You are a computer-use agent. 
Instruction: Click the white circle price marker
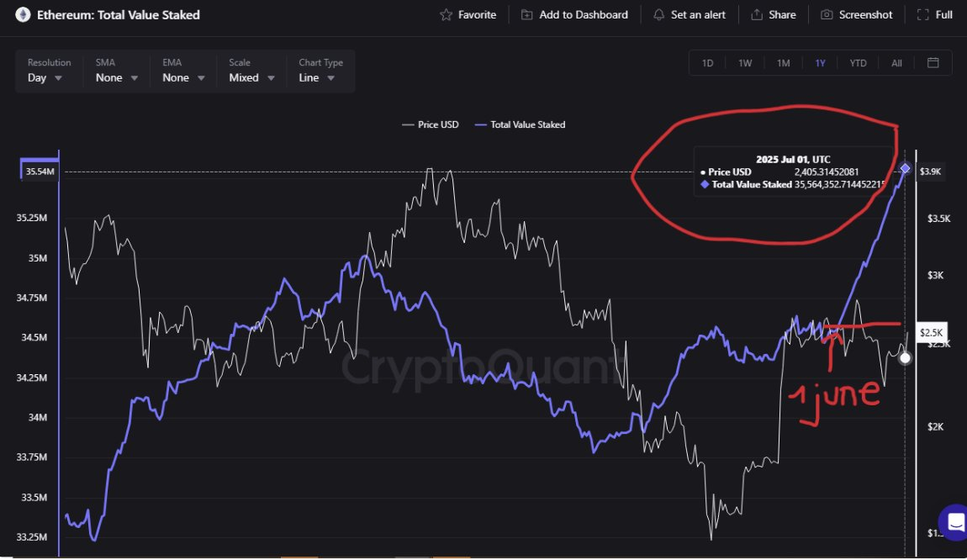pos(905,358)
